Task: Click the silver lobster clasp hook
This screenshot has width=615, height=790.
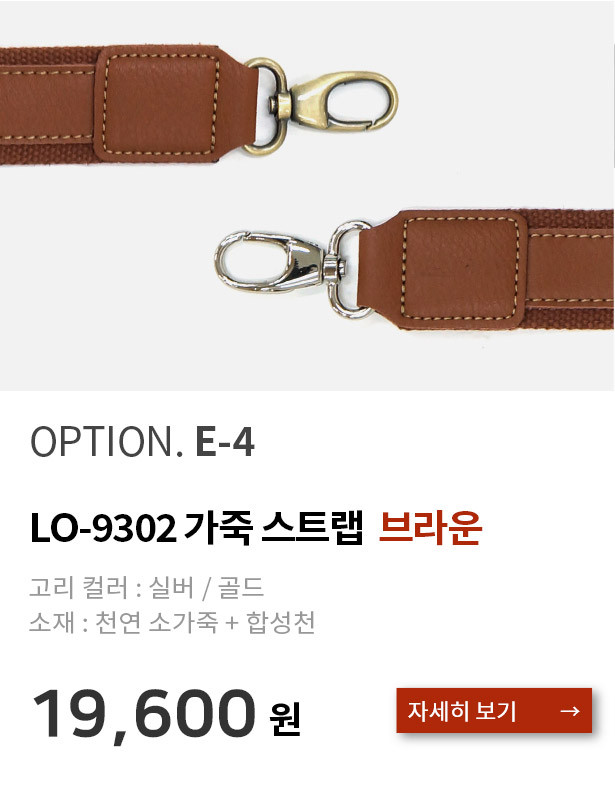Action: (x=280, y=262)
